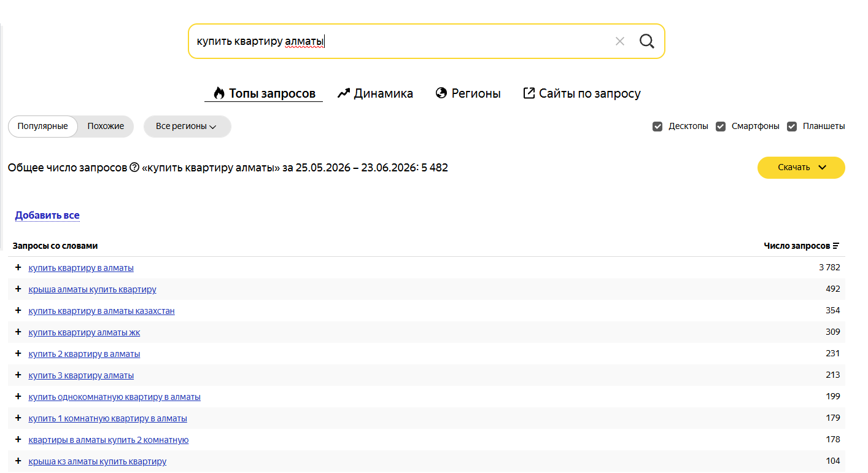Click the count value 104
868x473 pixels.
pos(833,461)
